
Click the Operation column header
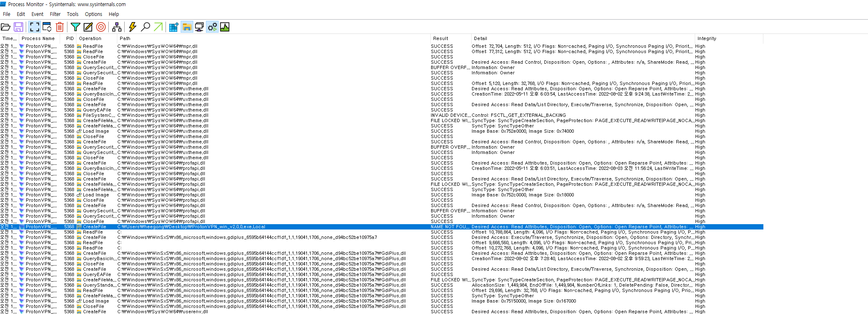pyautogui.click(x=90, y=38)
